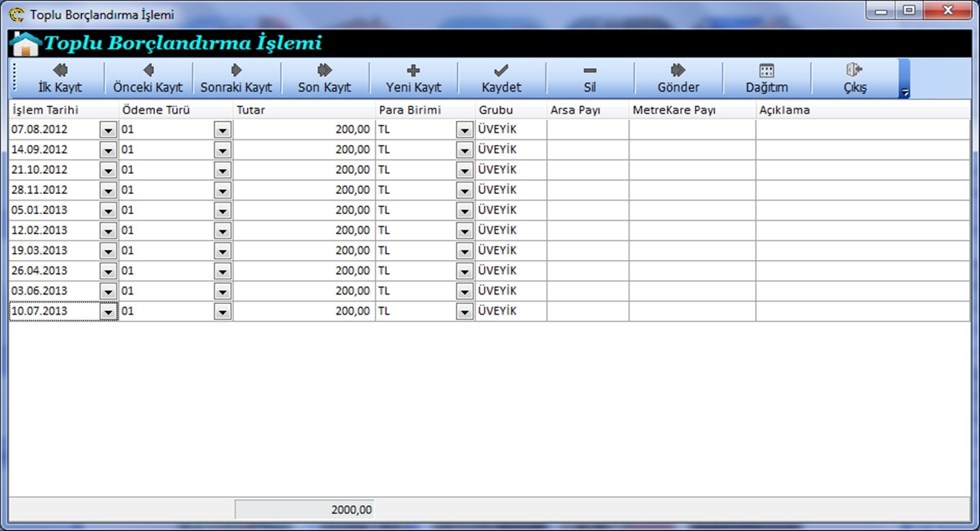
Task: Click the Açıklama column header
Action: pos(862,111)
